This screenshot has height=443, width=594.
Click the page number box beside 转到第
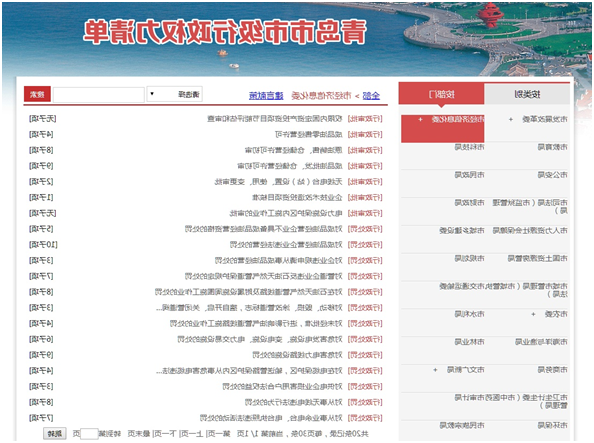[x=89, y=434]
